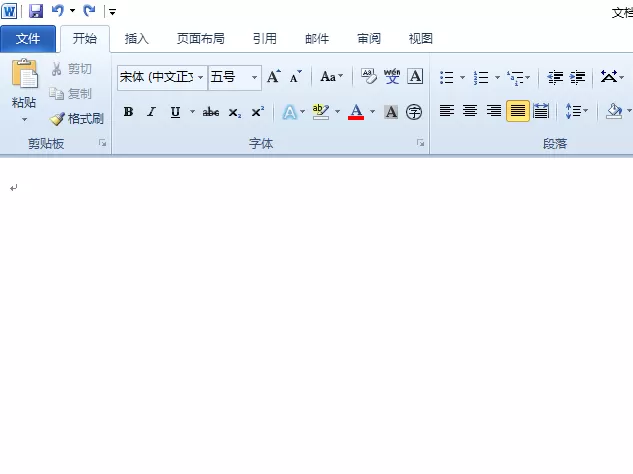Open numbering library dropdown arrow
633x474 pixels.
click(497, 77)
